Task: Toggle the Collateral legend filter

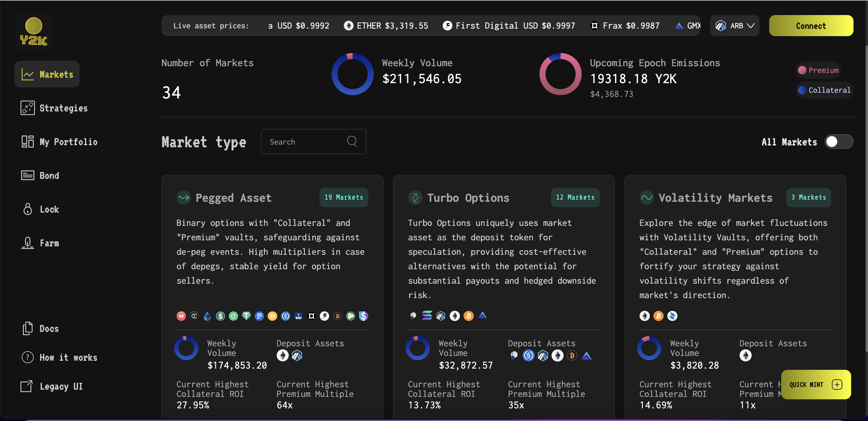Action: (x=824, y=90)
